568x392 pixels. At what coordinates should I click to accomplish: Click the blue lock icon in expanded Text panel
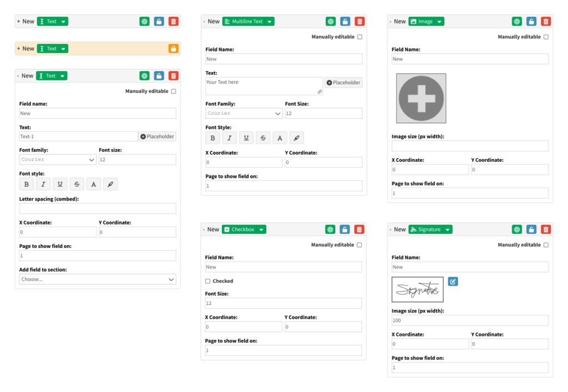[x=159, y=75]
